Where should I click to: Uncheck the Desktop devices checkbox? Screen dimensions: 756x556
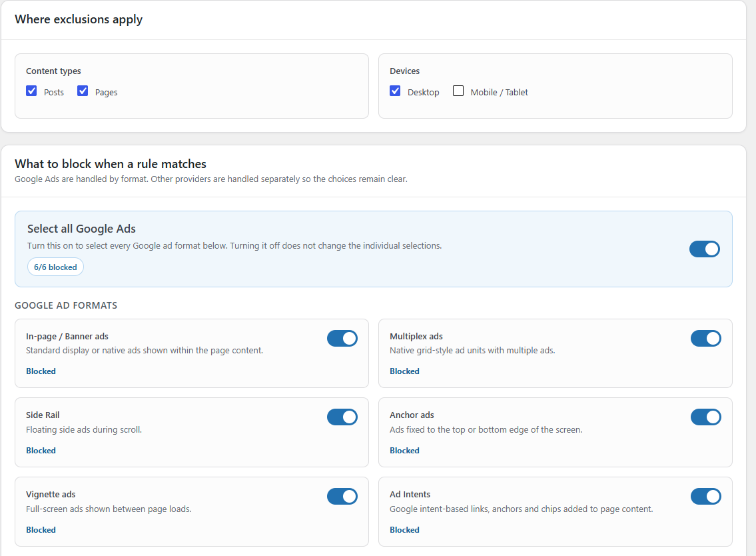tap(395, 91)
